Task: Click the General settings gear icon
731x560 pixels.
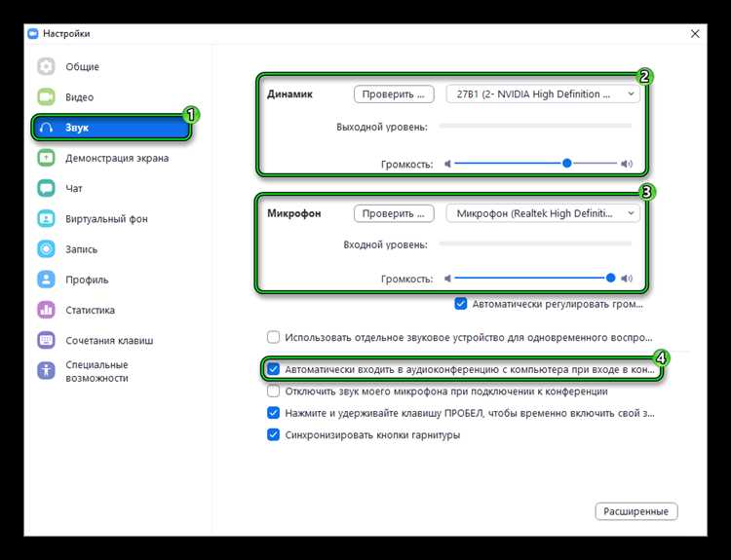Action: pyautogui.click(x=46, y=66)
